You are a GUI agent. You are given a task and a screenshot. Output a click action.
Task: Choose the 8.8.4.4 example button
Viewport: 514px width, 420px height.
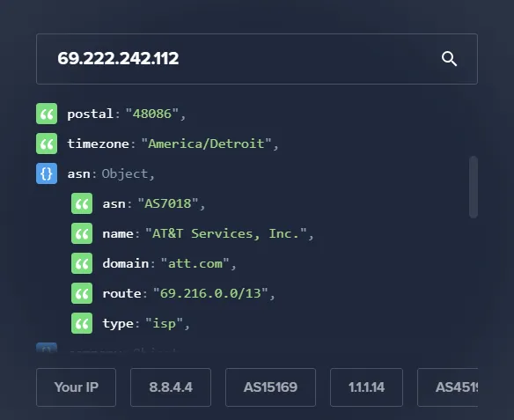tap(171, 387)
